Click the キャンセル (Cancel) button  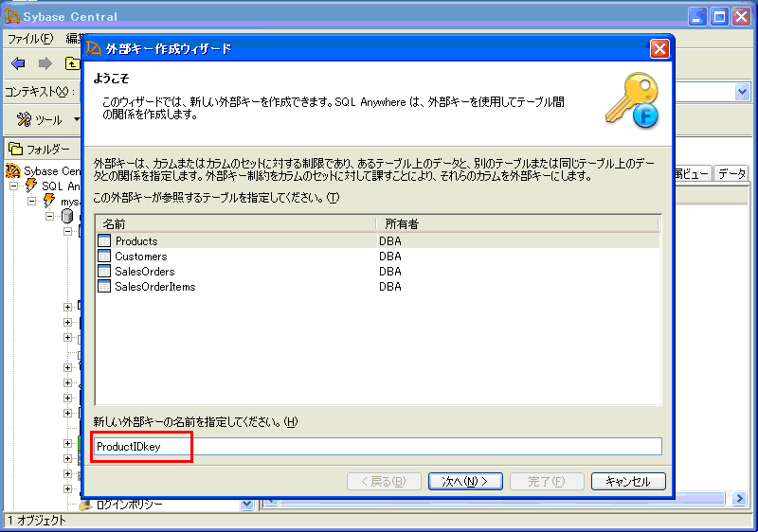[627, 481]
